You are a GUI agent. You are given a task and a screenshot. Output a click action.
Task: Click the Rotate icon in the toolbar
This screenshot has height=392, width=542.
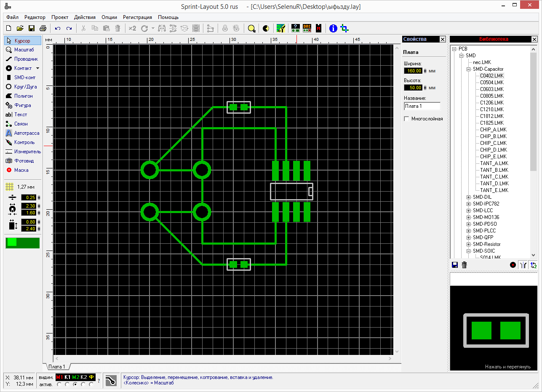144,28
